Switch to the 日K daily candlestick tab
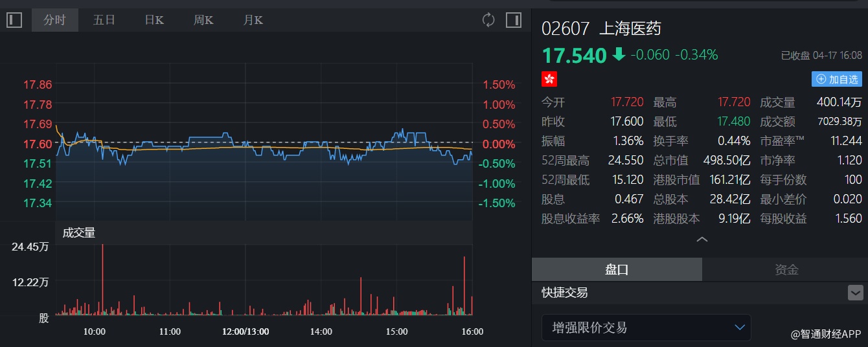Screen dimensions: 868x347 pyautogui.click(x=154, y=20)
